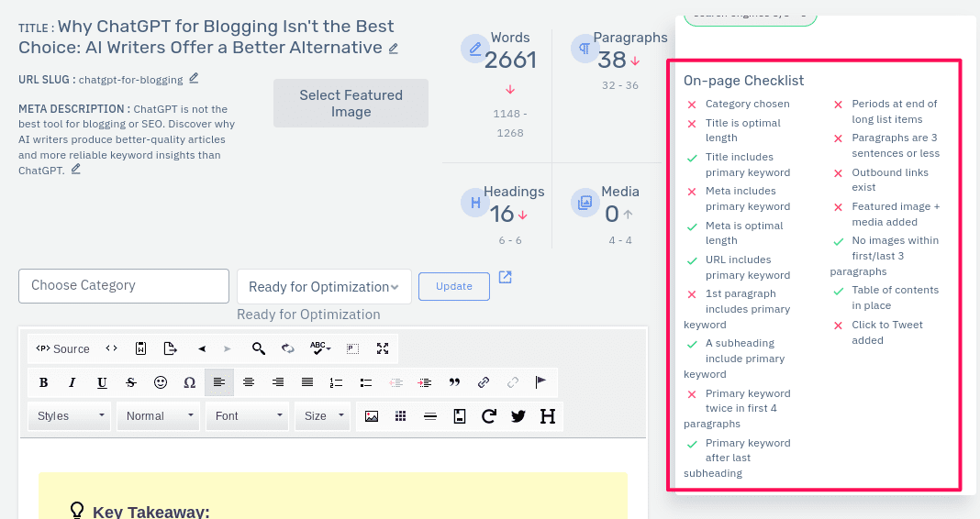Open the ABC spell check dropdown
The image size is (980, 519).
(320, 348)
